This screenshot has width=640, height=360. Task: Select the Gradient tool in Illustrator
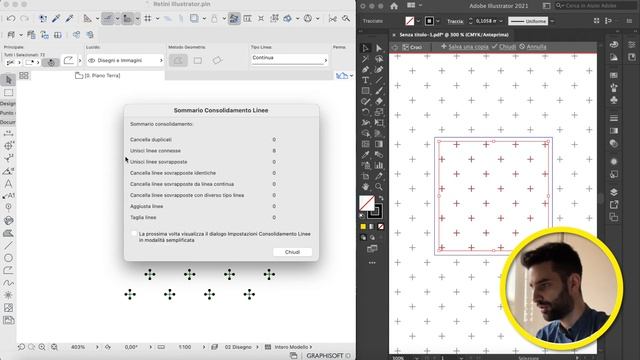[379, 144]
